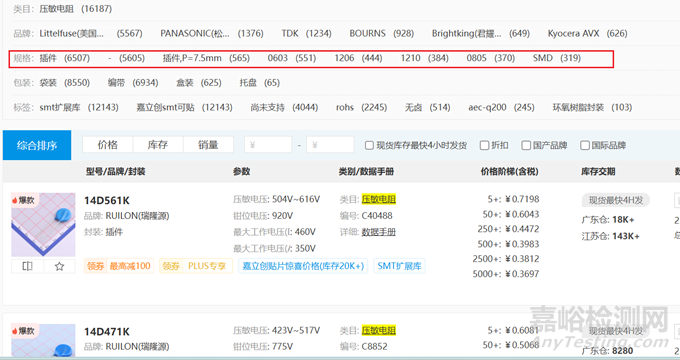Click 广东仓 18K+ stock text

click(608, 220)
